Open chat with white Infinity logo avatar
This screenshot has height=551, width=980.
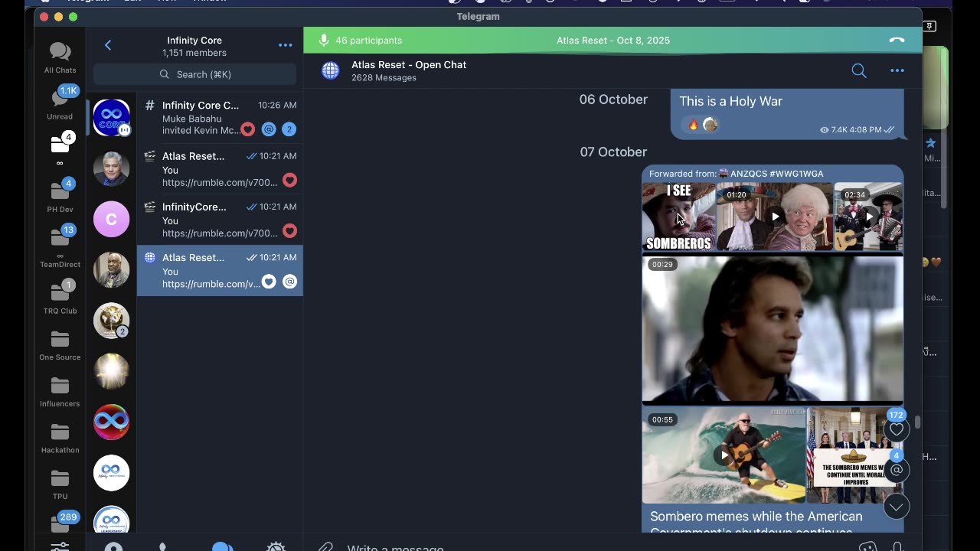point(111,472)
